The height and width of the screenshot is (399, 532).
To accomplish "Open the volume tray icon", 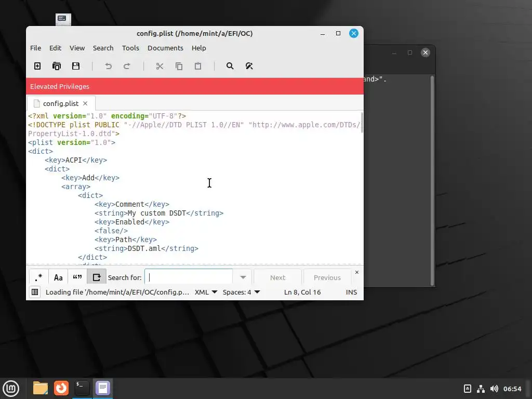I will (x=494, y=389).
